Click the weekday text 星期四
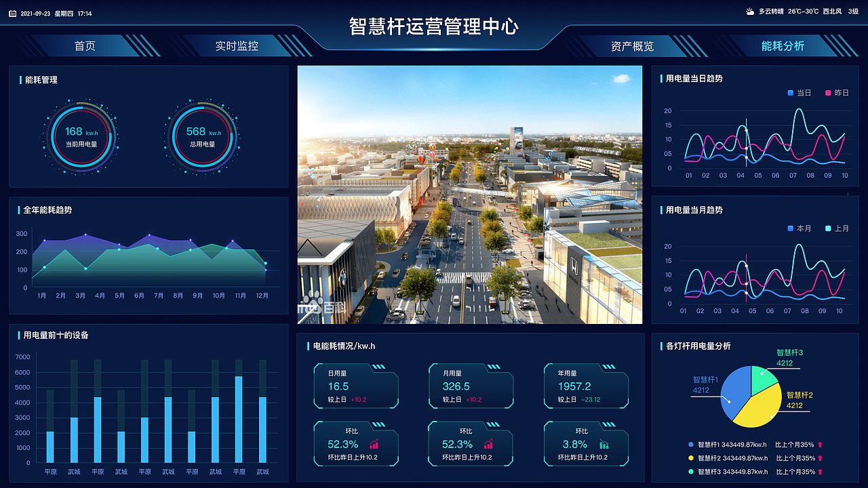 (64, 14)
